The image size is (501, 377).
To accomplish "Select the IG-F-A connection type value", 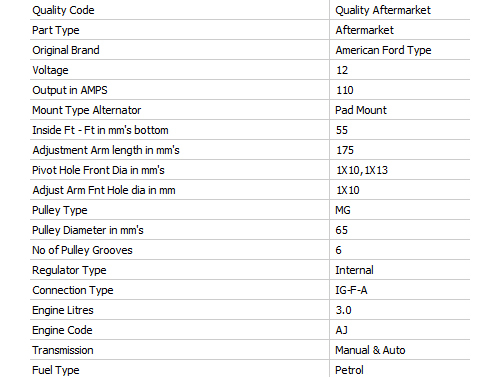I will [351, 290].
